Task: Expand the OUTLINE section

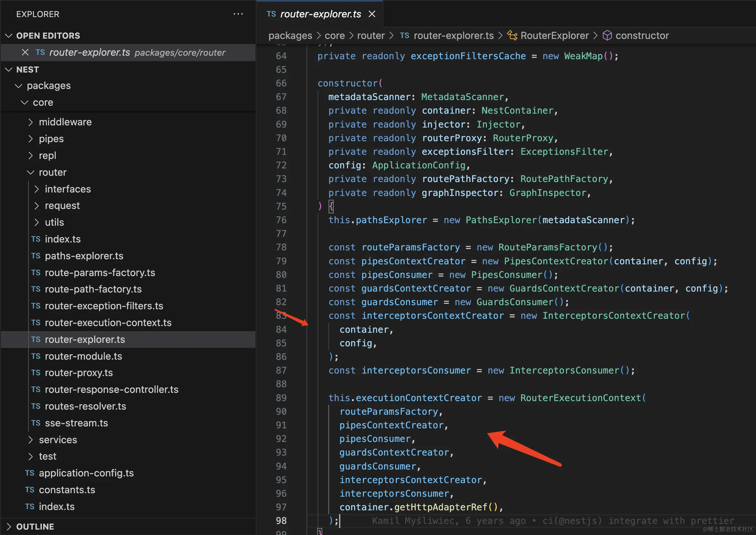Action: 9,526
